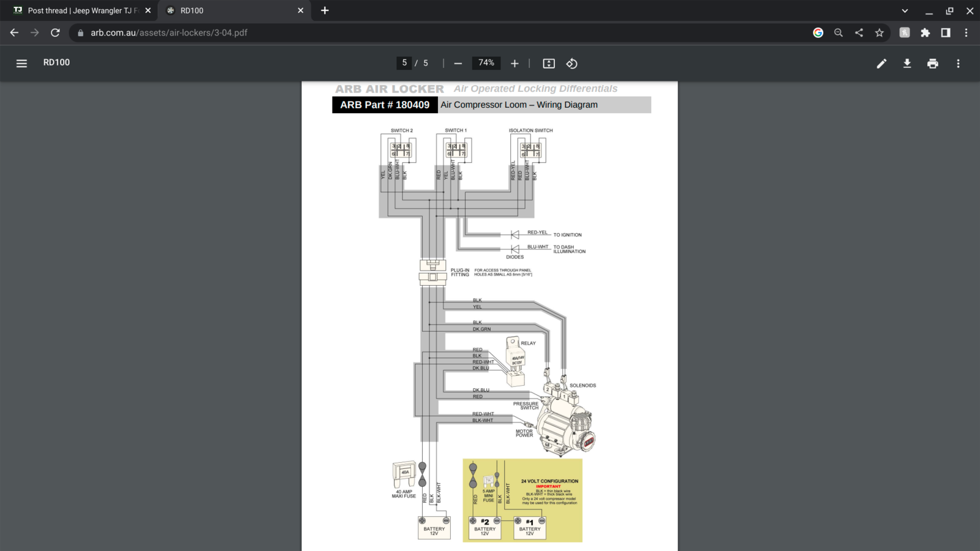The width and height of the screenshot is (980, 551).
Task: Open the Extensions puzzle icon
Action: (925, 32)
